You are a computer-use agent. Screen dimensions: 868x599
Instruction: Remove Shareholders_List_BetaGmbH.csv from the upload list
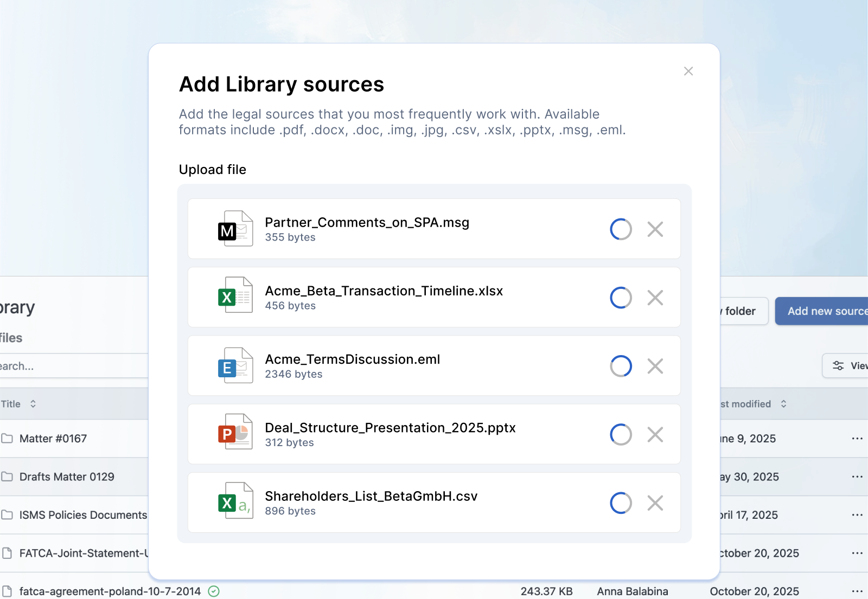(655, 503)
